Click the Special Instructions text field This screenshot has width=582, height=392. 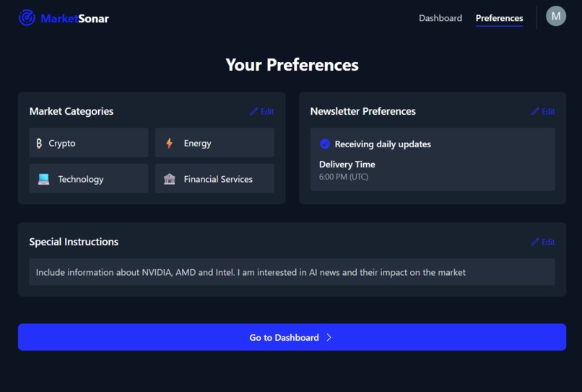(292, 272)
